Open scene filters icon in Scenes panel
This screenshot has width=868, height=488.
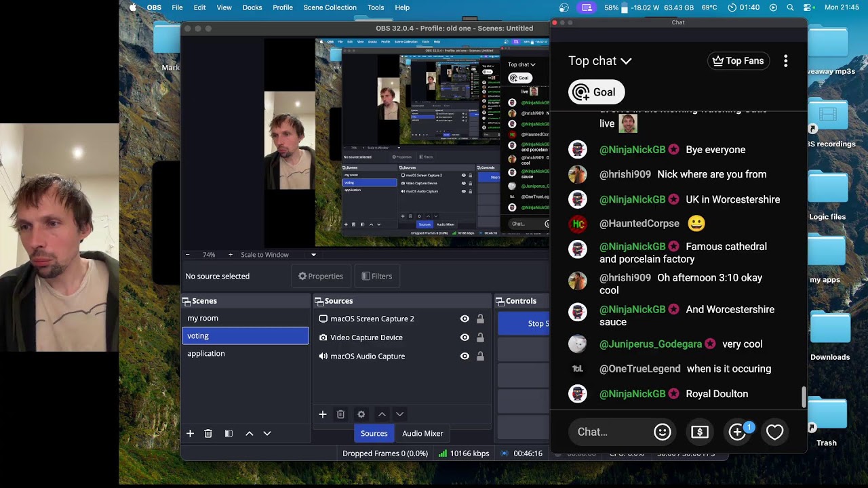(229, 433)
